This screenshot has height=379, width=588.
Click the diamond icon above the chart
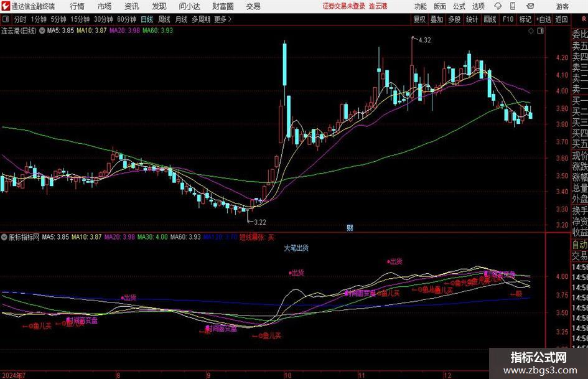(531, 30)
